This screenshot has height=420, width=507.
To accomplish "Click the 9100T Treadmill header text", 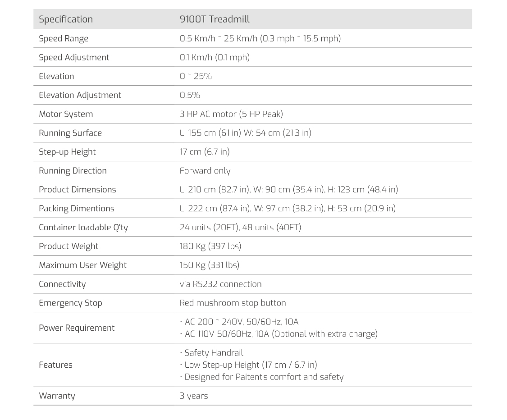I will coord(215,19).
